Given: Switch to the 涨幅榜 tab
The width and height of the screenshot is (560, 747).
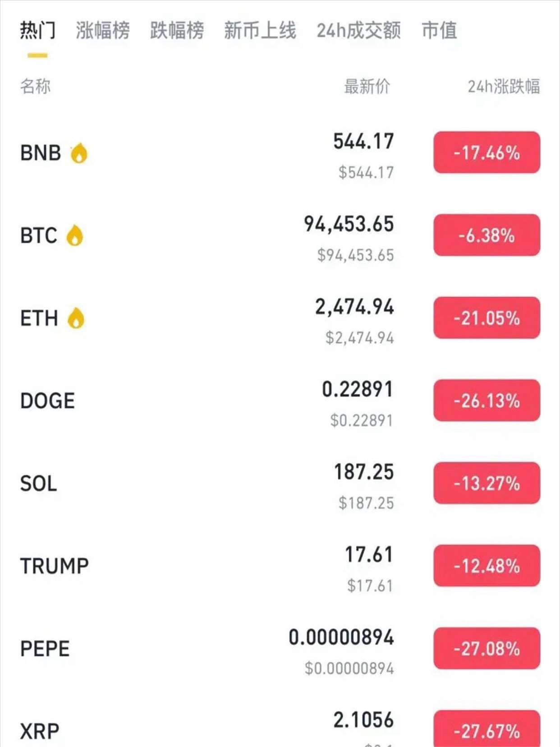Looking at the screenshot, I should pyautogui.click(x=103, y=31).
